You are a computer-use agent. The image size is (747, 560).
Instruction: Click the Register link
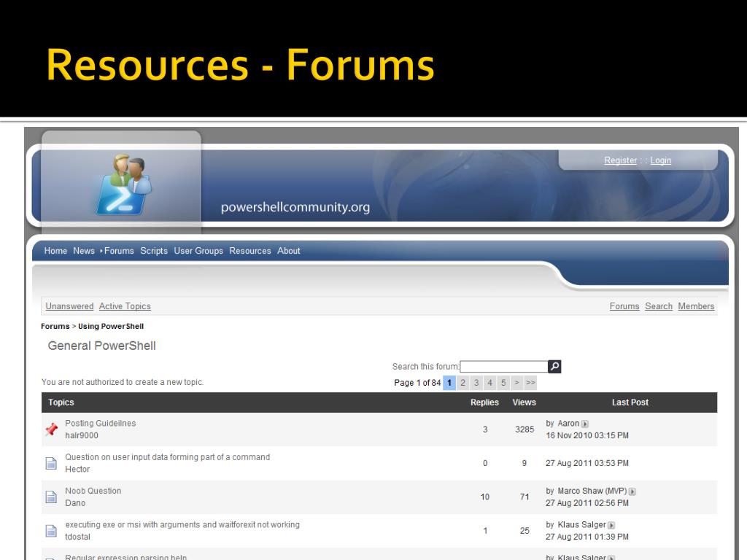620,160
